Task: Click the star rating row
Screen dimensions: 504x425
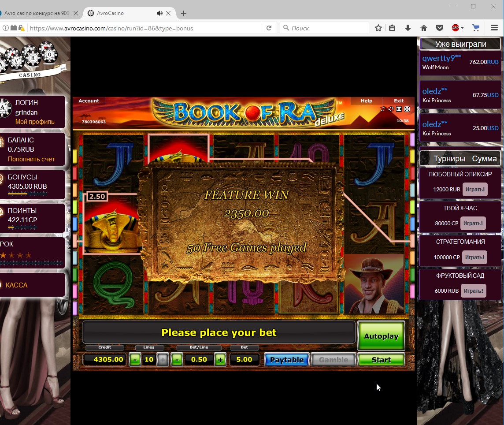Action: [x=16, y=255]
